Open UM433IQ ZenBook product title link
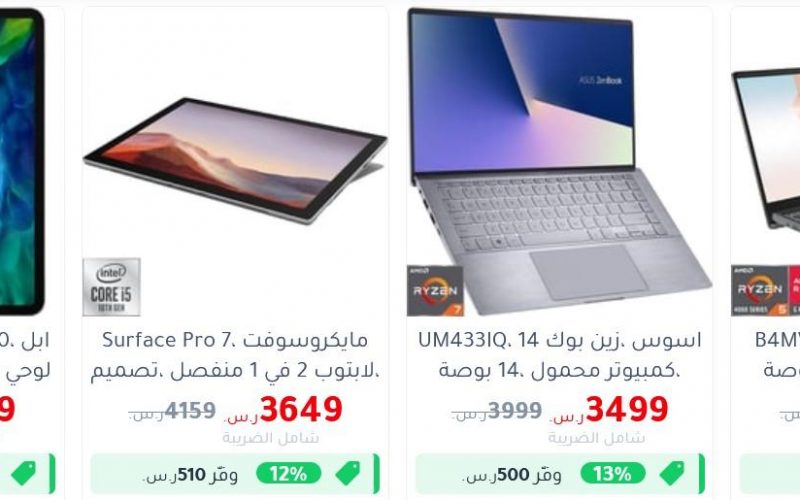 [x=559, y=355]
